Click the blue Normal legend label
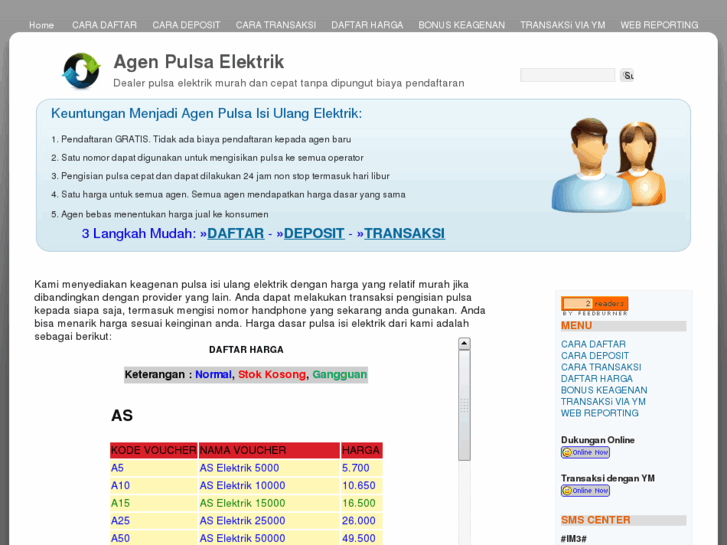727x545 pixels. (213, 375)
